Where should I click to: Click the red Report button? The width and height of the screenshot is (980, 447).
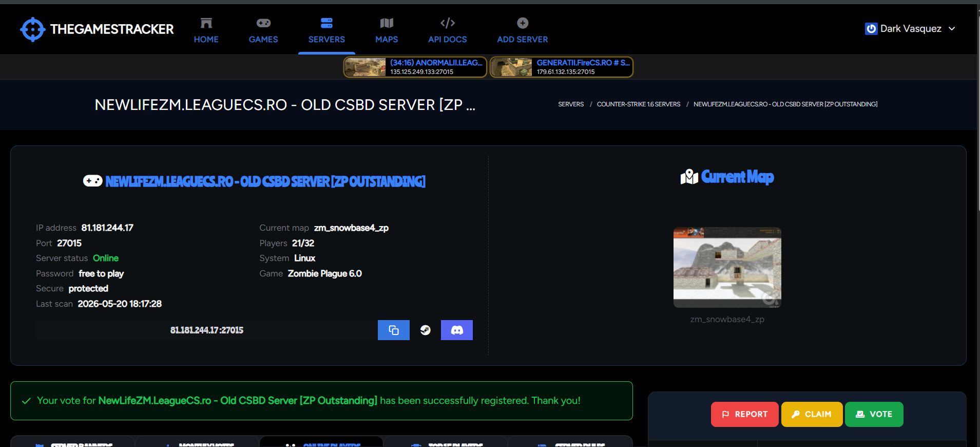click(744, 414)
